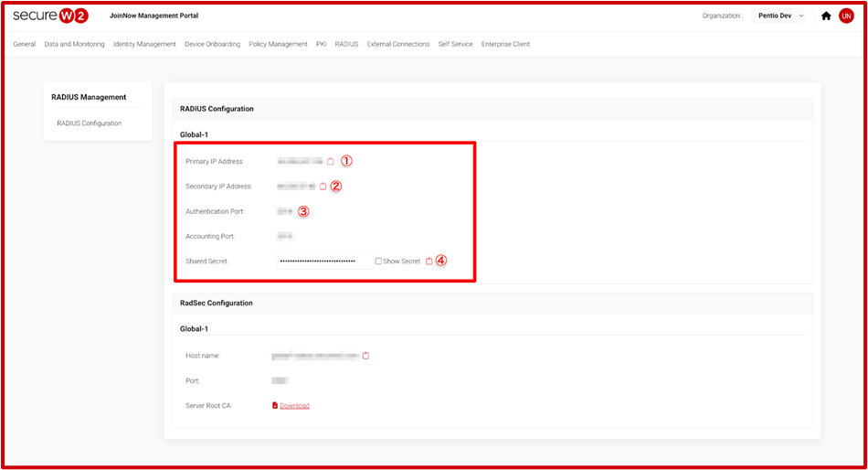Open the Device Onboarding menu

212,44
